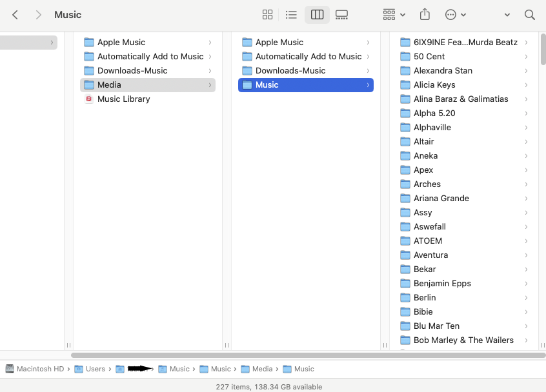Select the Bekar folder
Image resolution: width=546 pixels, height=392 pixels.
coord(464,269)
